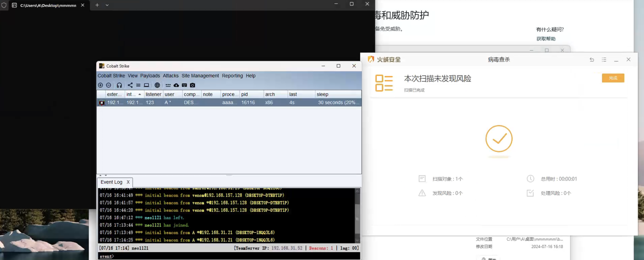This screenshot has width=644, height=260.
Task: Click the disconnect (minus) icon in Cobalt Strike toolbar
Action: point(109,85)
